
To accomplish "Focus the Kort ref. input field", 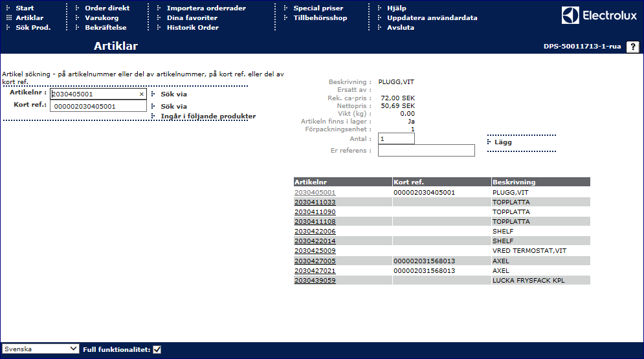I will tap(98, 106).
